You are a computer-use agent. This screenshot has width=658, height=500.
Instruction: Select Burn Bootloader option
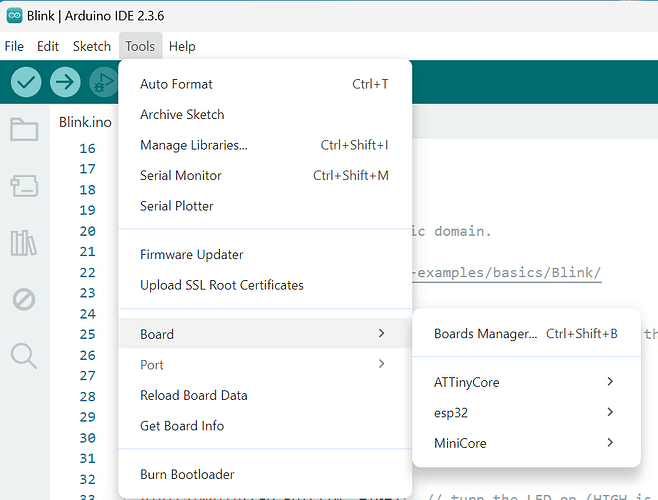(187, 474)
